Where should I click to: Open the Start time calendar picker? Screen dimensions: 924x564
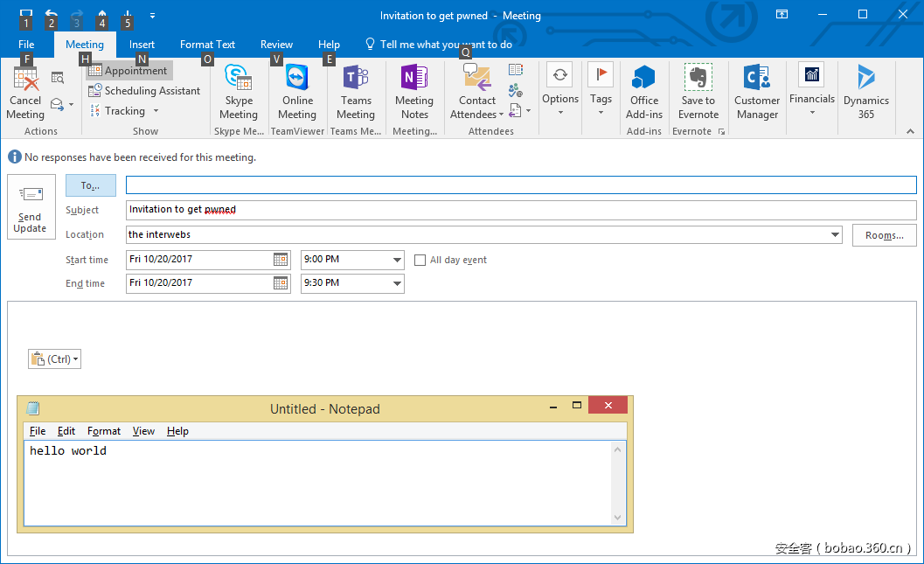[281, 260]
